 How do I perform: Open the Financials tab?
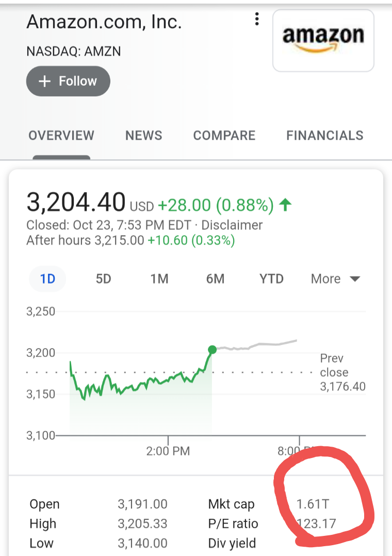325,136
